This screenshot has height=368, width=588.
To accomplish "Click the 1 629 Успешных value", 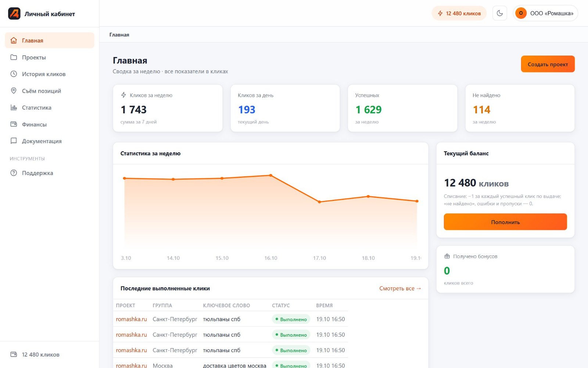I will tap(369, 110).
